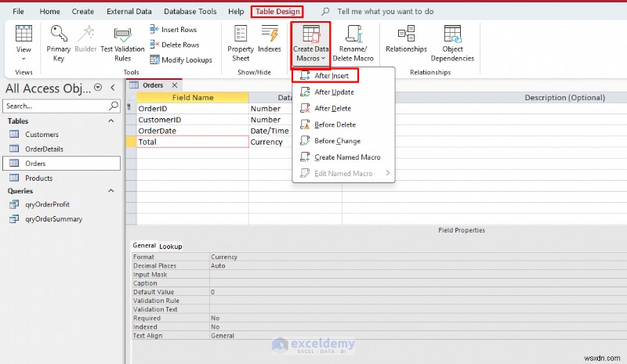Image resolution: width=627 pixels, height=364 pixels.
Task: Open Rename/Delete Macro dialog
Action: [x=353, y=43]
